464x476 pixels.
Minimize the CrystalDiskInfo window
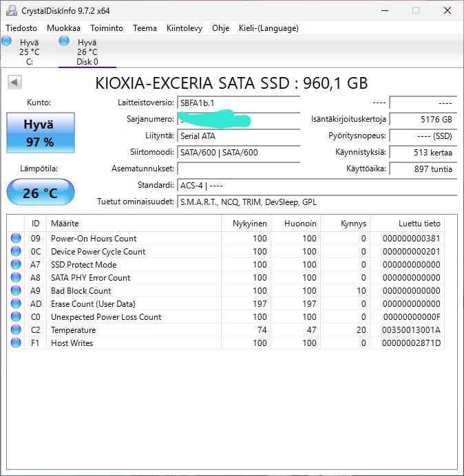coord(385,10)
